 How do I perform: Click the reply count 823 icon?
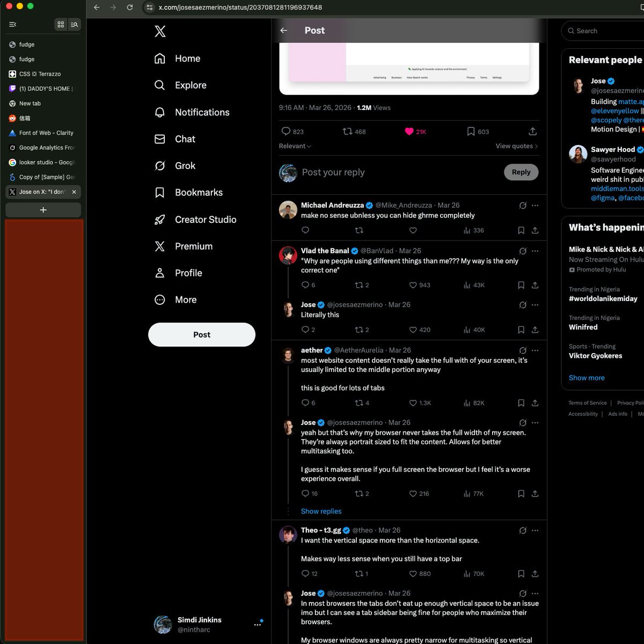pyautogui.click(x=292, y=131)
